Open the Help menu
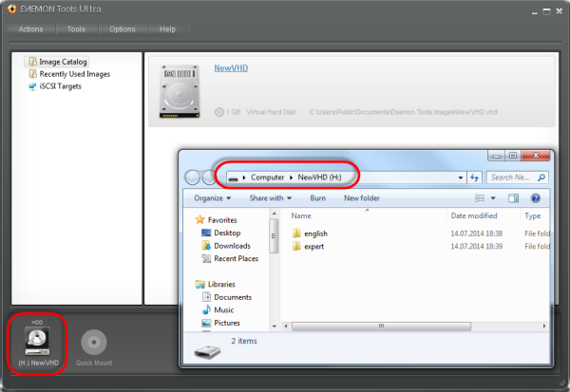Screen dimensions: 570x392 coord(167,29)
